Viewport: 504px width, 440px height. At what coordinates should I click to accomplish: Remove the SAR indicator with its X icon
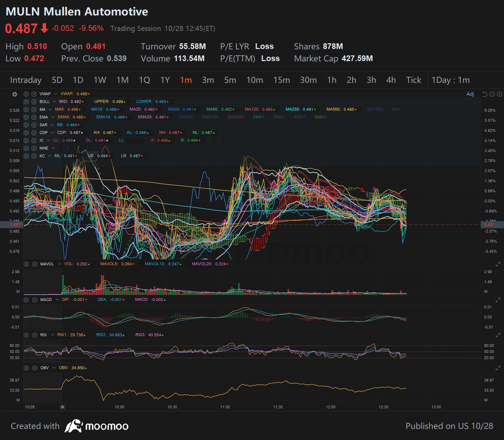(34, 125)
